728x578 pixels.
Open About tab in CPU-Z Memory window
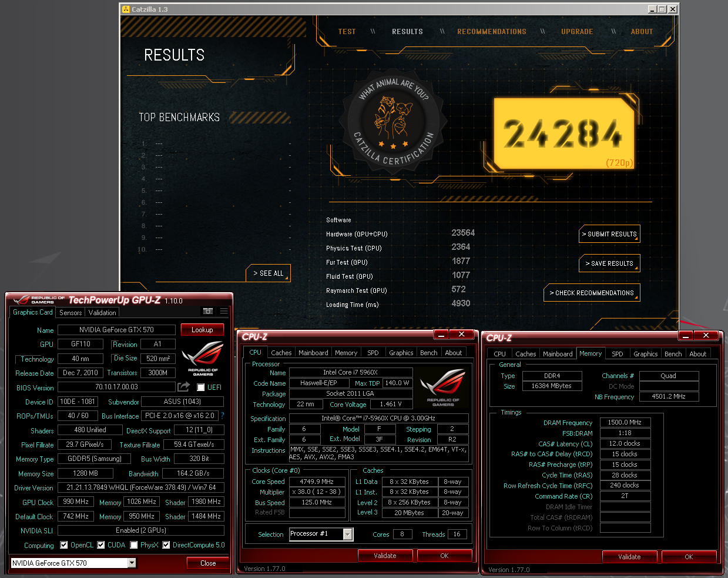click(697, 354)
